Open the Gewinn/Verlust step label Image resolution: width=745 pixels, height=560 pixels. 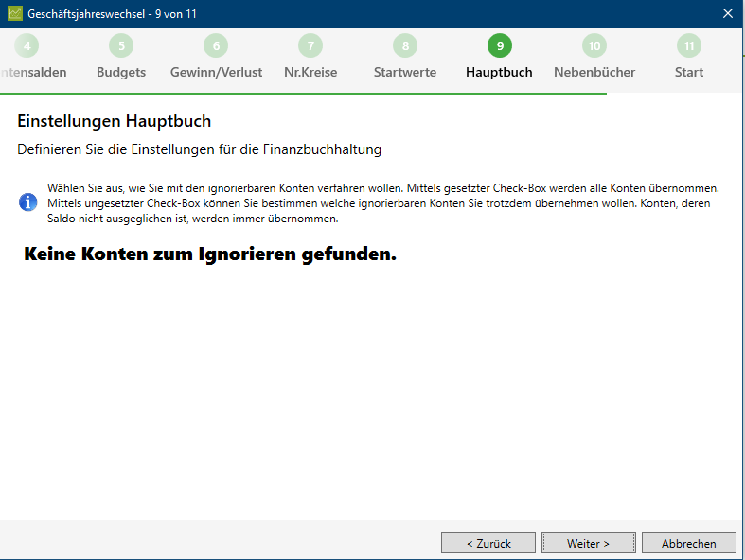pos(216,72)
